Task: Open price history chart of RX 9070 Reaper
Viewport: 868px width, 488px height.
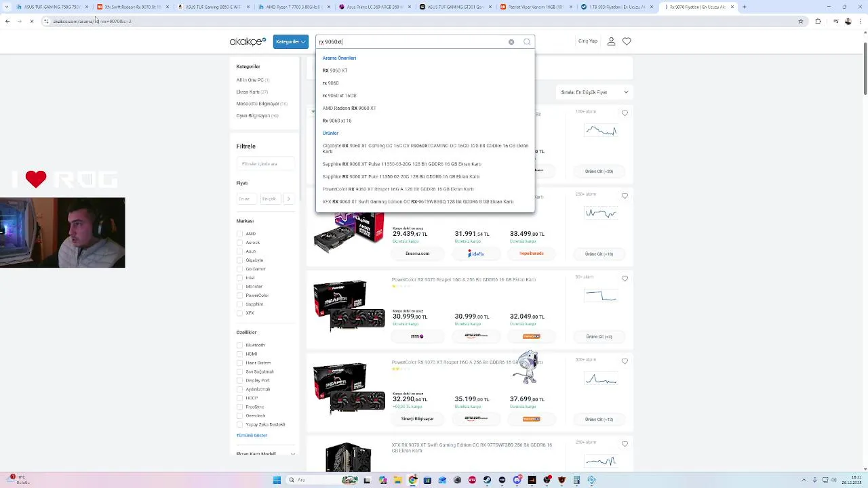Action: [601, 296]
